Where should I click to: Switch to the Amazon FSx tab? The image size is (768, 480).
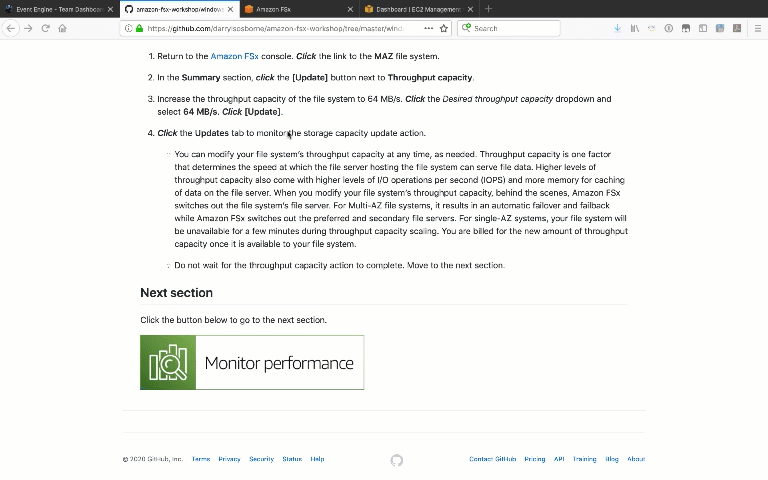point(298,9)
